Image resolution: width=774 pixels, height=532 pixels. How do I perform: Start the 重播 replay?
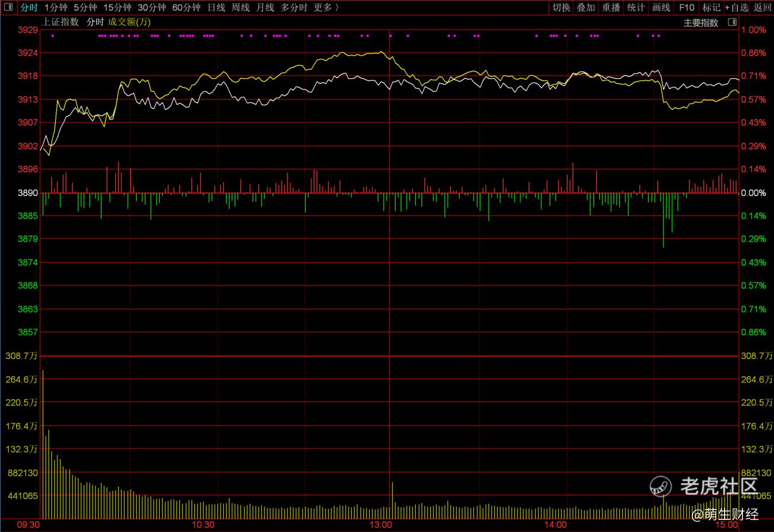tap(611, 7)
